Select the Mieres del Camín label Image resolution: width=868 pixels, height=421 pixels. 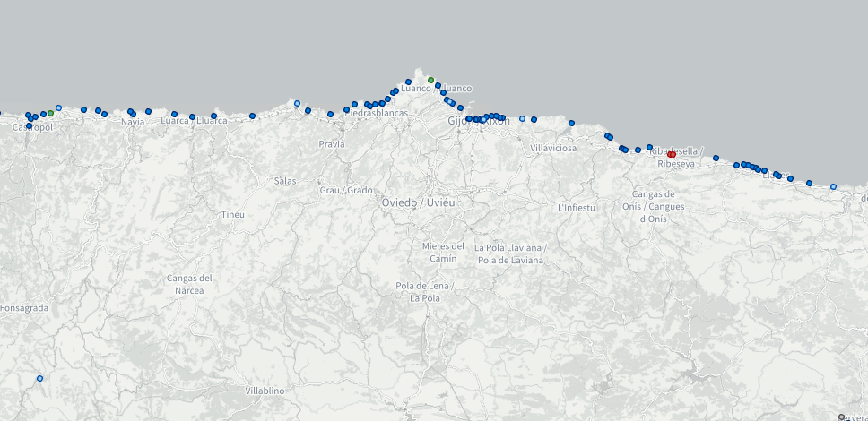tap(443, 253)
